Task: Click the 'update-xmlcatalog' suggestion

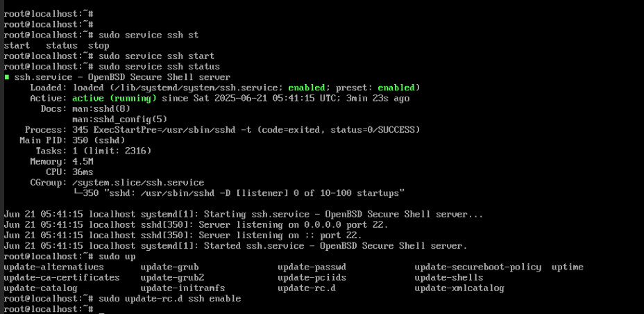Action: pyautogui.click(x=459, y=288)
